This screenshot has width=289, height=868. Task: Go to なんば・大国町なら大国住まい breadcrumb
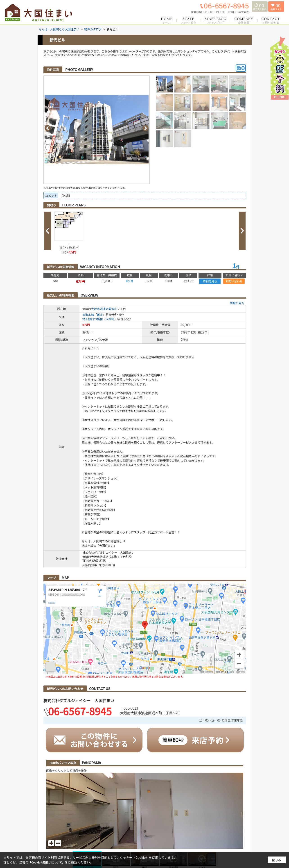tap(59, 29)
